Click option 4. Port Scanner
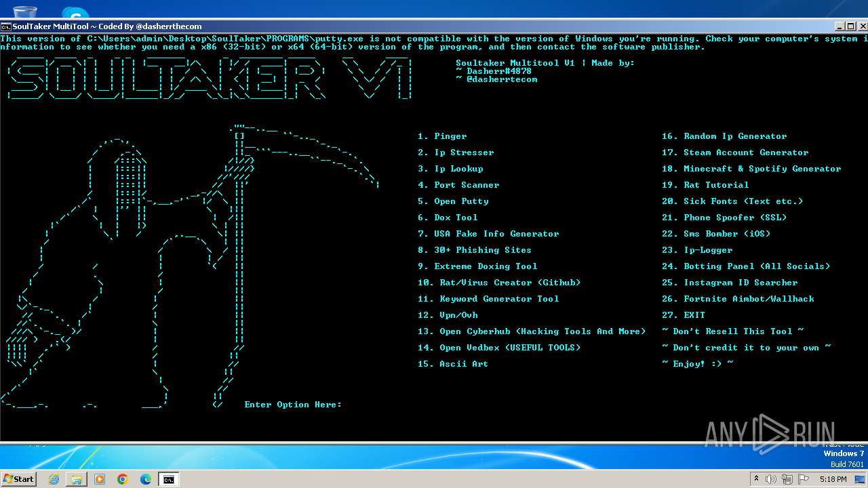The image size is (868, 488). 458,185
